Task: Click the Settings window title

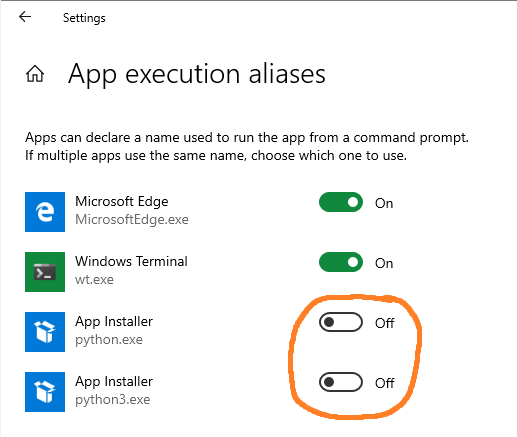Action: click(x=84, y=18)
